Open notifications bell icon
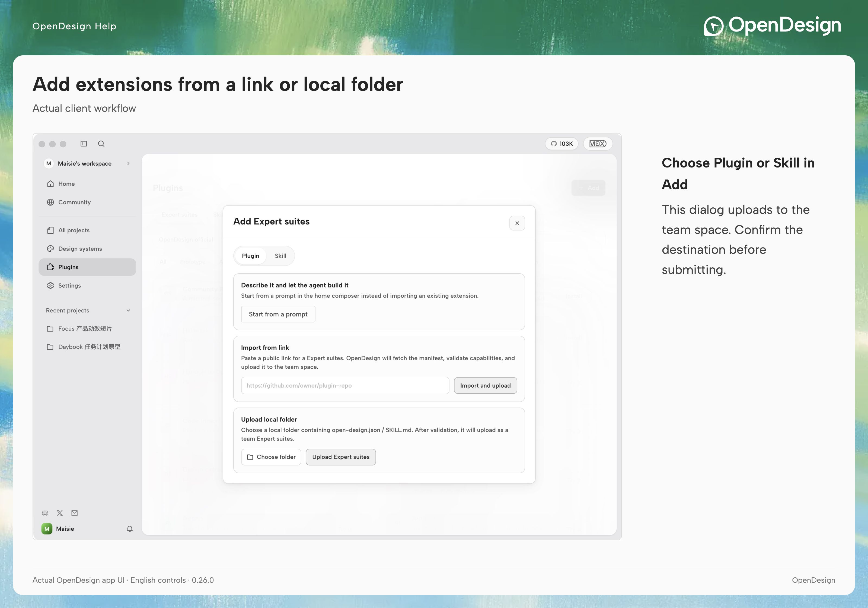868x608 pixels. (130, 529)
